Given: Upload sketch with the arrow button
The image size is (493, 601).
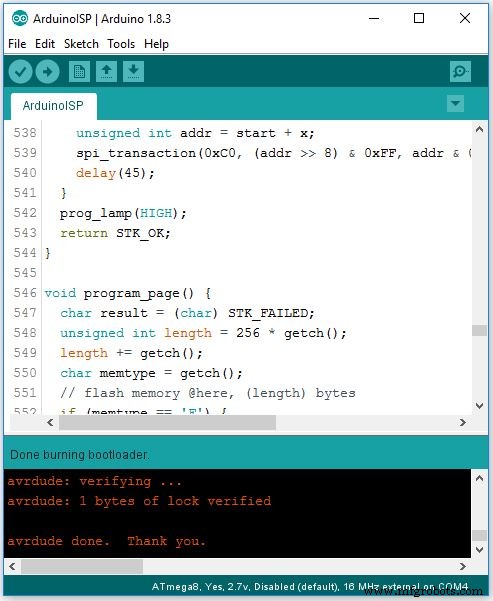Looking at the screenshot, I should [x=48, y=71].
